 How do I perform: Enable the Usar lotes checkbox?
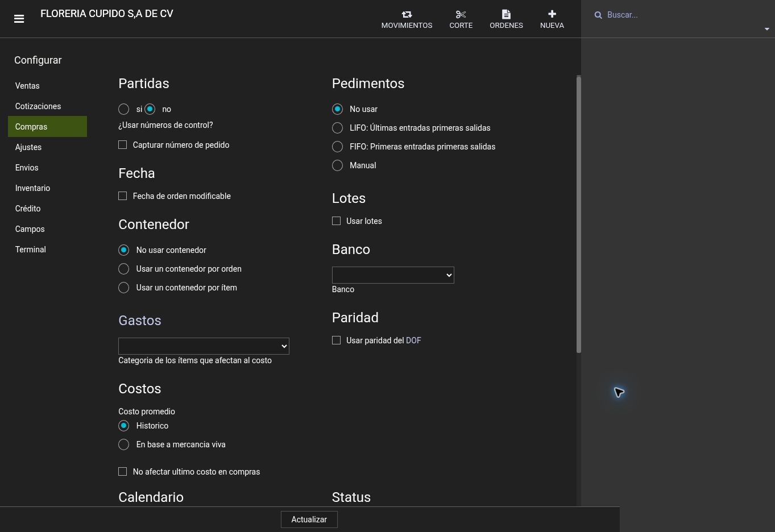pyautogui.click(x=336, y=221)
